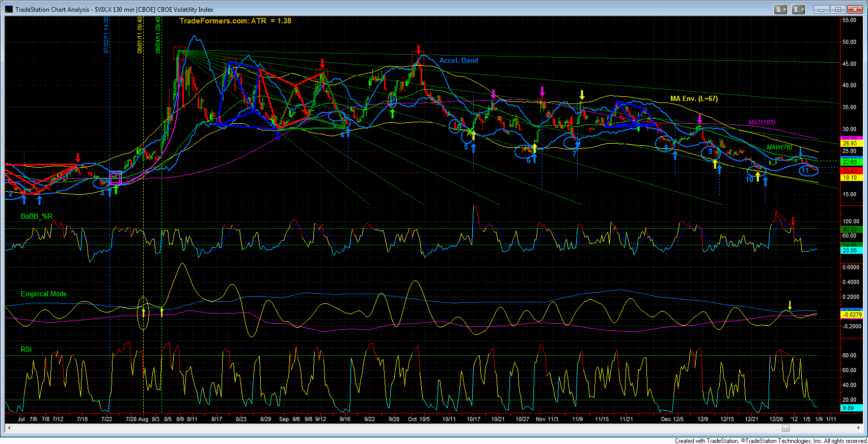The image size is (868, 444).
Task: Click the 20.06 cyan BoBB value marker
Action: click(851, 250)
